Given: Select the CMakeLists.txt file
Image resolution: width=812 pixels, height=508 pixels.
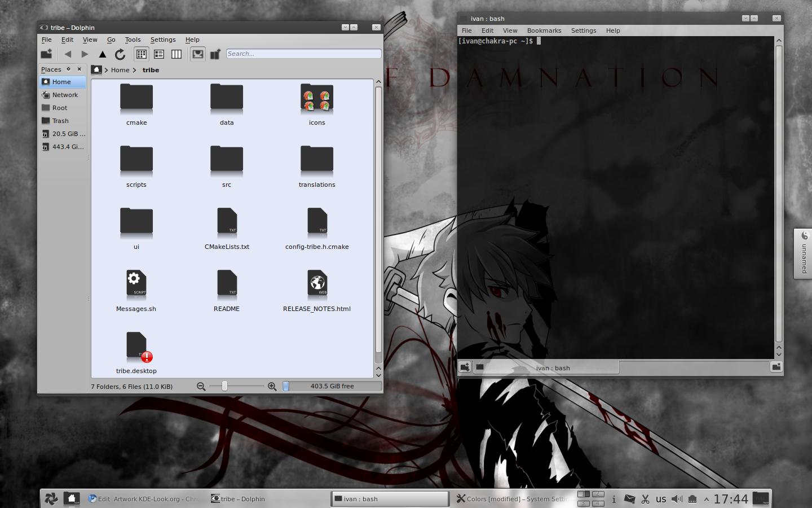Looking at the screenshot, I should (x=227, y=228).
